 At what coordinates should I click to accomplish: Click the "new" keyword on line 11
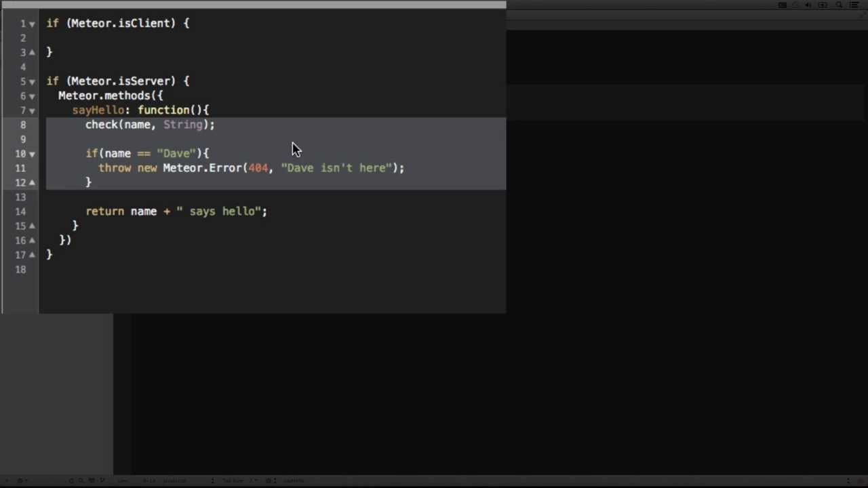pos(147,167)
